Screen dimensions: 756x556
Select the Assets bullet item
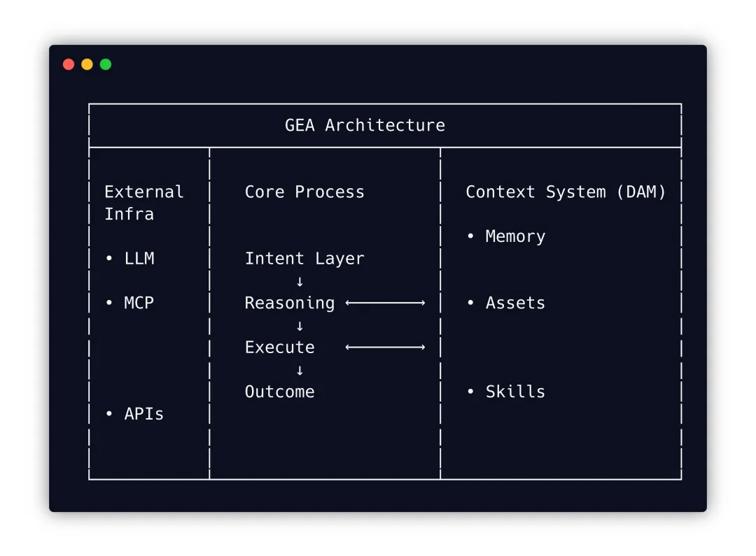click(x=514, y=303)
